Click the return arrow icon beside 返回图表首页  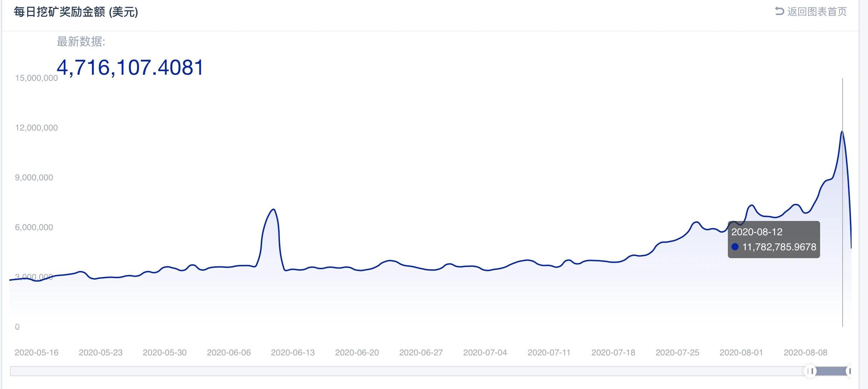779,11
